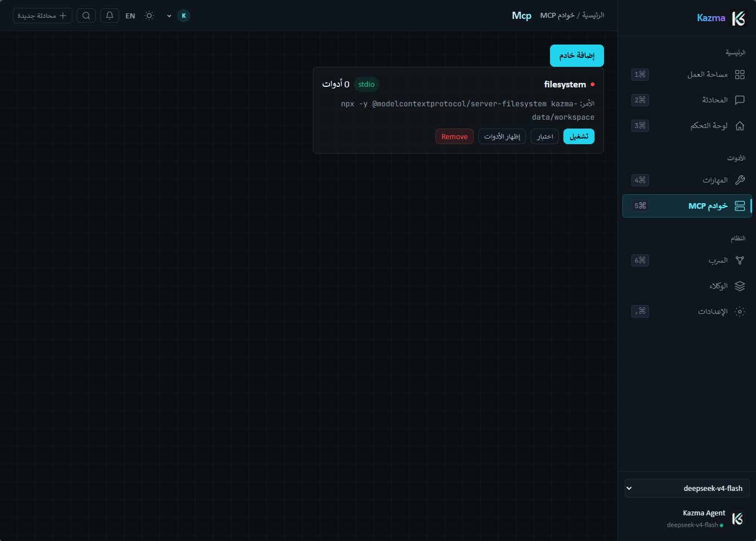
Task: Click the add server button (إضافة خادم)
Action: (x=577, y=56)
